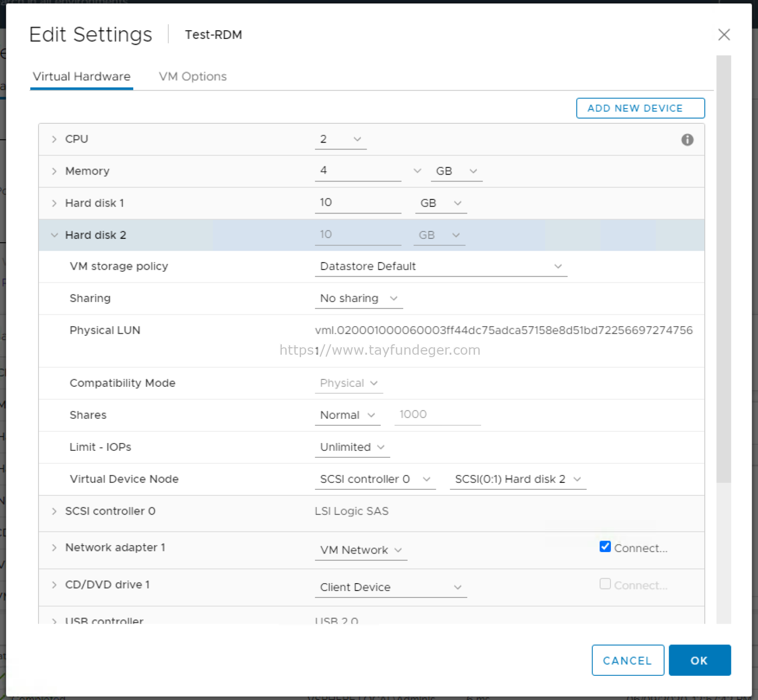Open the VM storage policy dropdown

pos(558,266)
